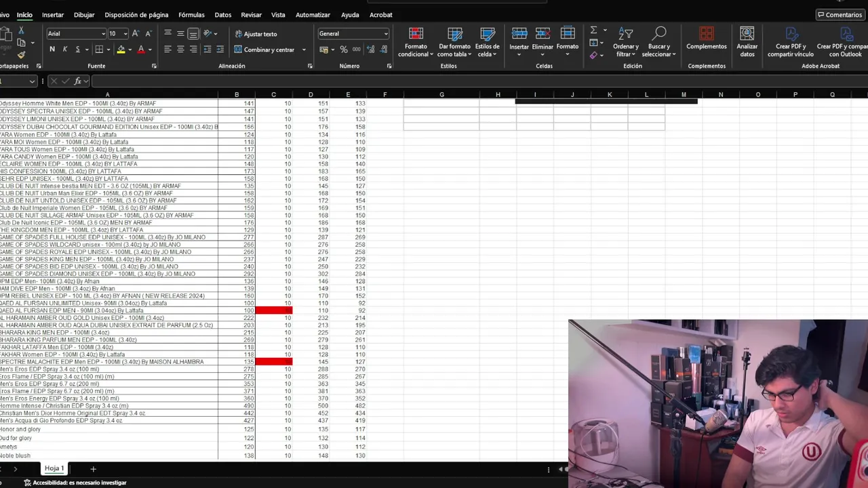Cut selection with the scissors icon

(21, 30)
